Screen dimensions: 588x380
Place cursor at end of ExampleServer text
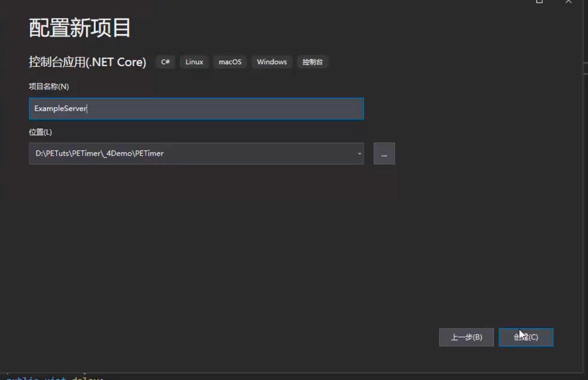pos(87,109)
